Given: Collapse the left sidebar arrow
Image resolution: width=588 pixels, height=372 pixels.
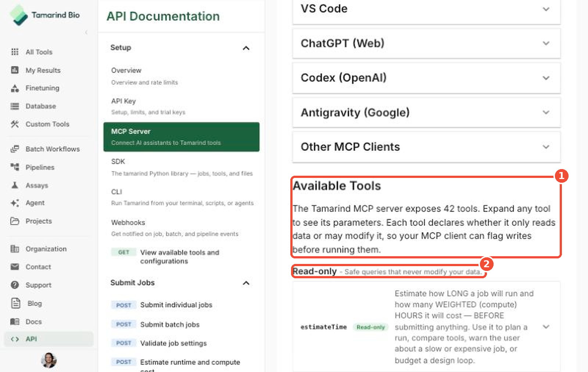Looking at the screenshot, I should tap(86, 32).
